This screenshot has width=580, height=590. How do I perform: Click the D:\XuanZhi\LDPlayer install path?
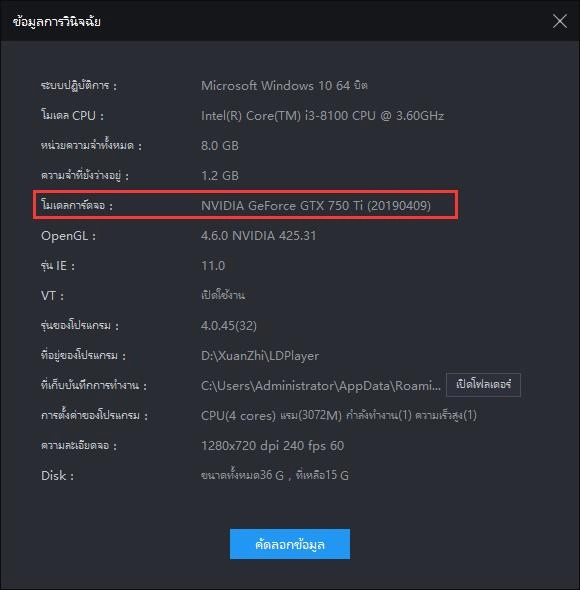260,356
